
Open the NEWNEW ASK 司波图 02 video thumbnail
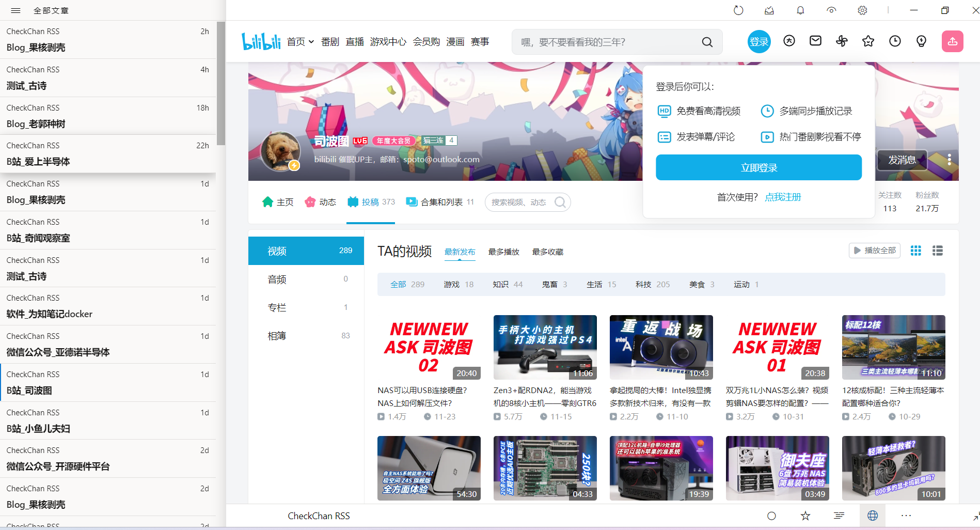click(429, 347)
